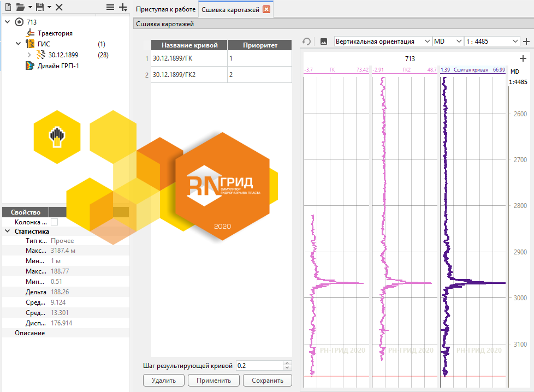The height and width of the screenshot is (392, 534).
Task: Click the Применить button
Action: pos(213,381)
